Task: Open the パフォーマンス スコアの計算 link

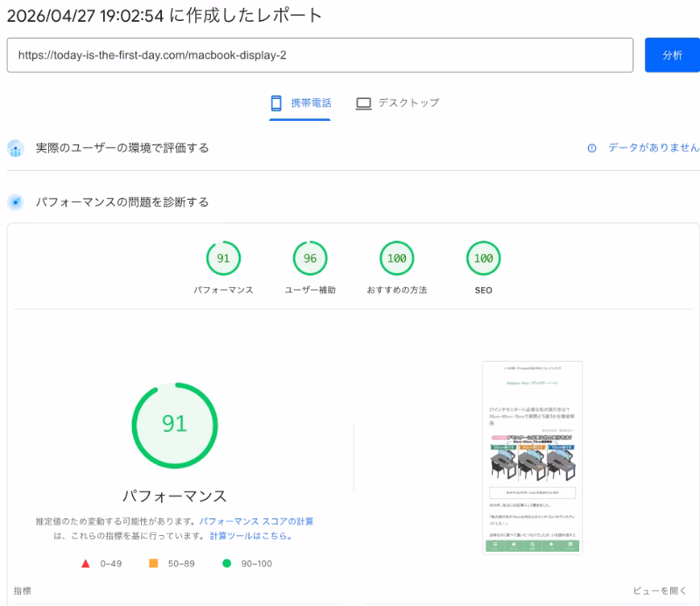Action: (x=256, y=521)
